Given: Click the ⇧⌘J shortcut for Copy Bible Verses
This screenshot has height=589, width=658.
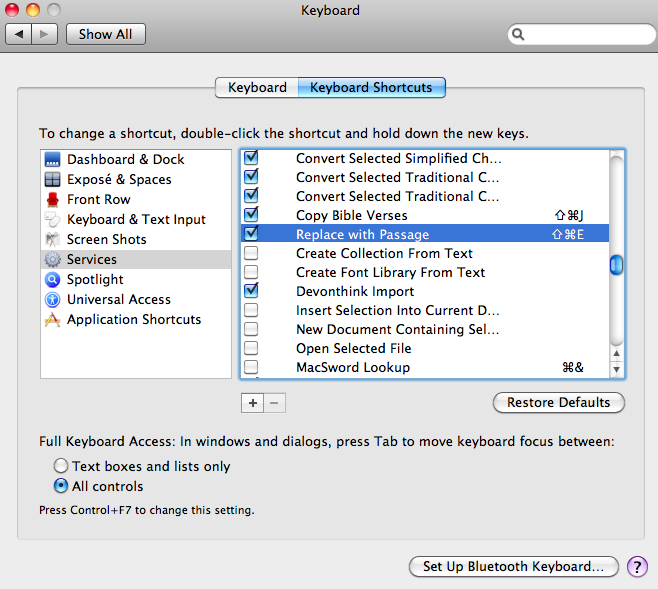Looking at the screenshot, I should coord(569,216).
